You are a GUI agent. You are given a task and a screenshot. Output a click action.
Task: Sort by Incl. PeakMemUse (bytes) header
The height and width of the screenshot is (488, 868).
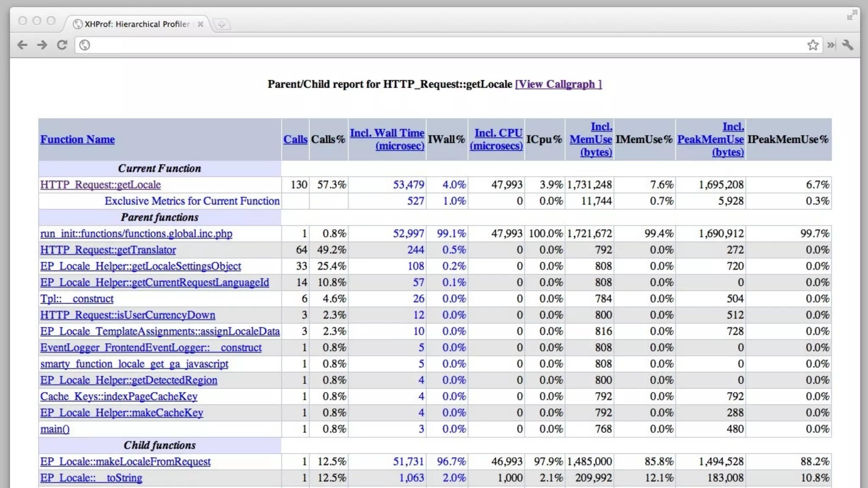click(711, 139)
